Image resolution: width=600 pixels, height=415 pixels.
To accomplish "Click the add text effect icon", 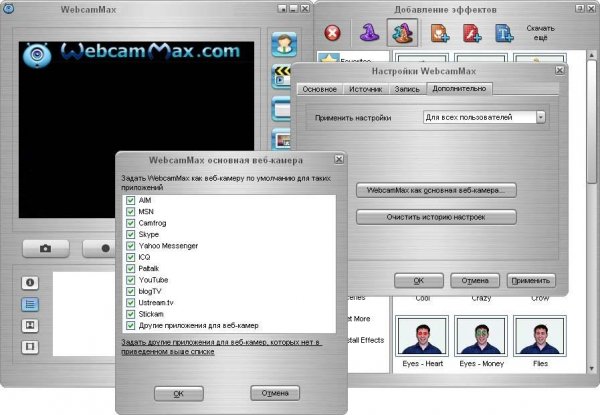I will 504,33.
